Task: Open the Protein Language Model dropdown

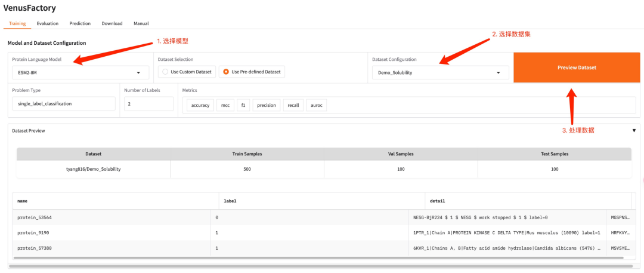Action: [x=80, y=73]
